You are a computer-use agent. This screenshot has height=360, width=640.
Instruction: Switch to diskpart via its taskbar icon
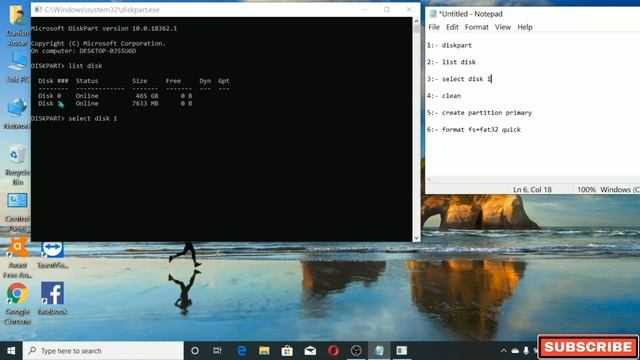coord(402,351)
